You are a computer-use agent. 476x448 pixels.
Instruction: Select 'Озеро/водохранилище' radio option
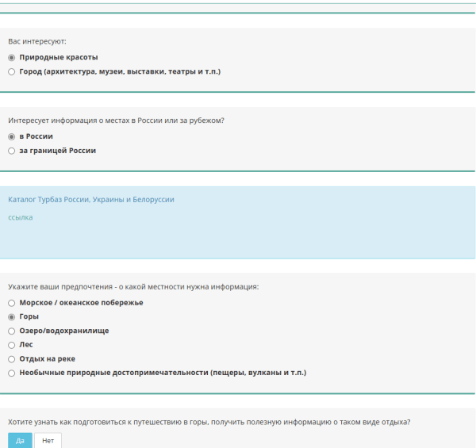click(11, 331)
